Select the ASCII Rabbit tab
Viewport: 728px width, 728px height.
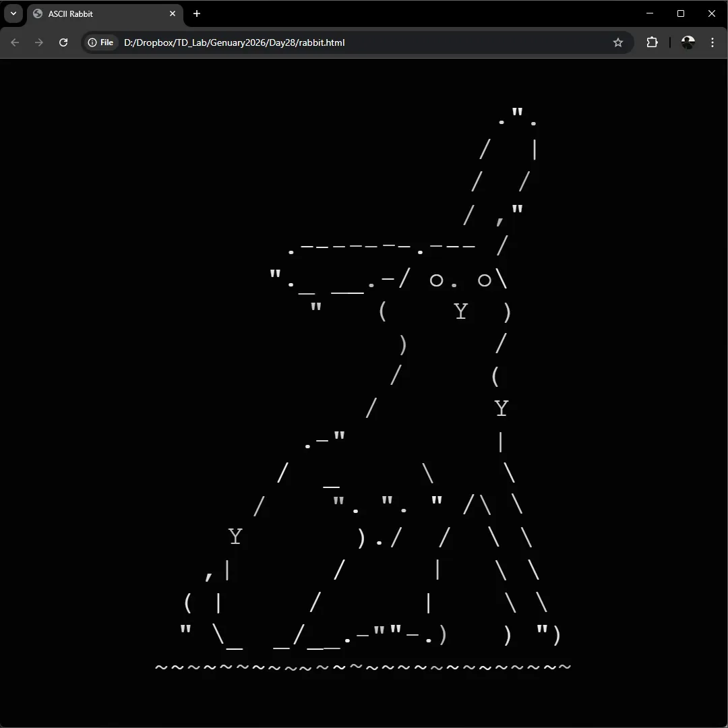[x=101, y=13]
